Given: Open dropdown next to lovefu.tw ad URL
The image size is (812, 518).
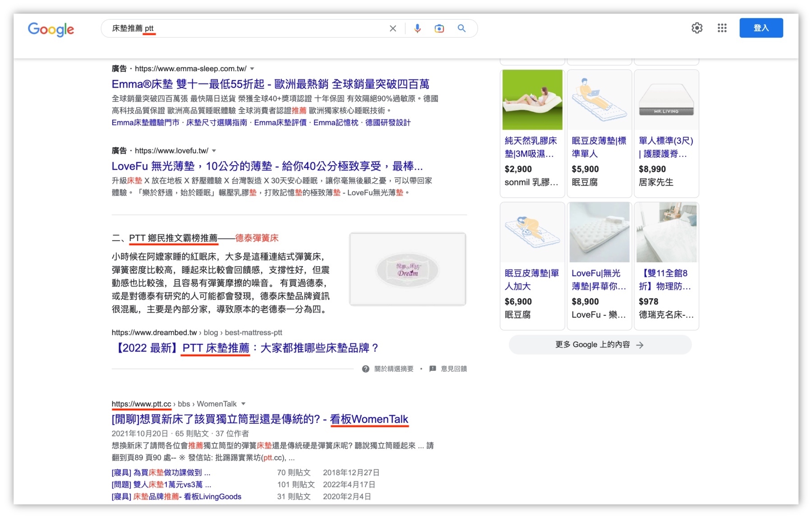Looking at the screenshot, I should [214, 151].
